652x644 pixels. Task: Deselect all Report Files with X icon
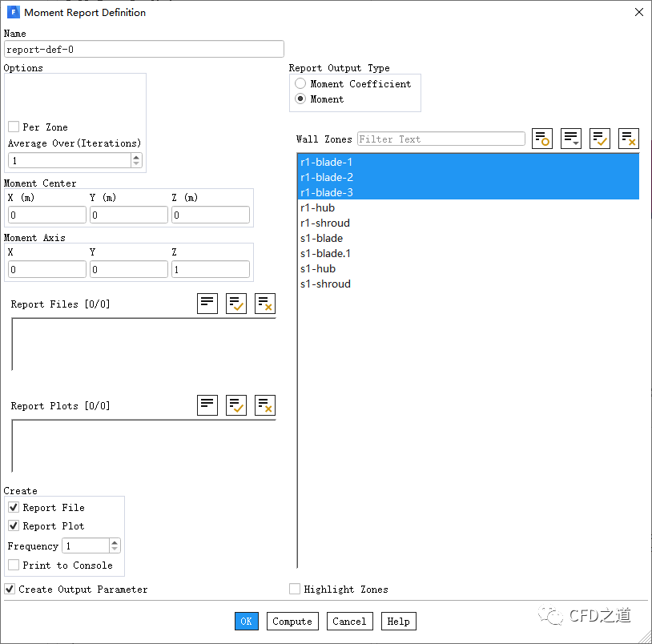click(265, 304)
